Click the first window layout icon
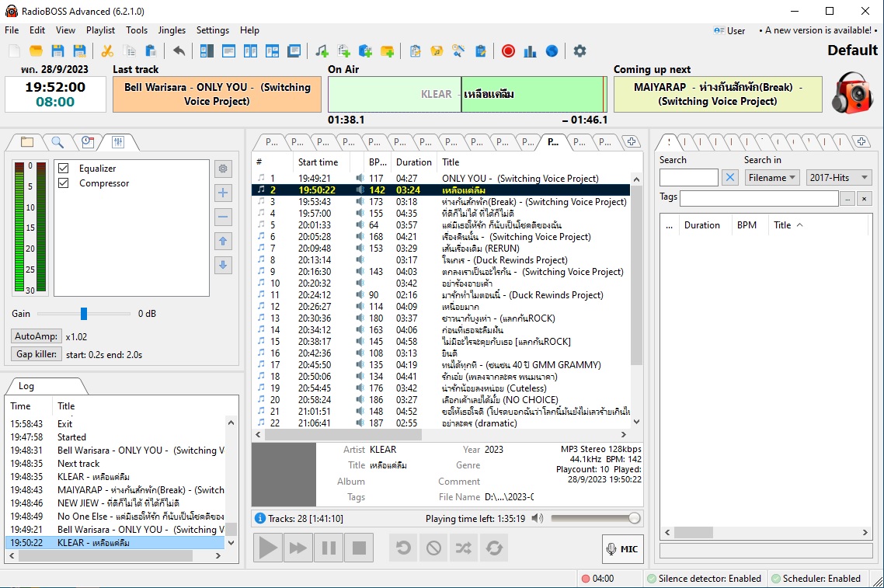This screenshot has height=588, width=884. 207,51
